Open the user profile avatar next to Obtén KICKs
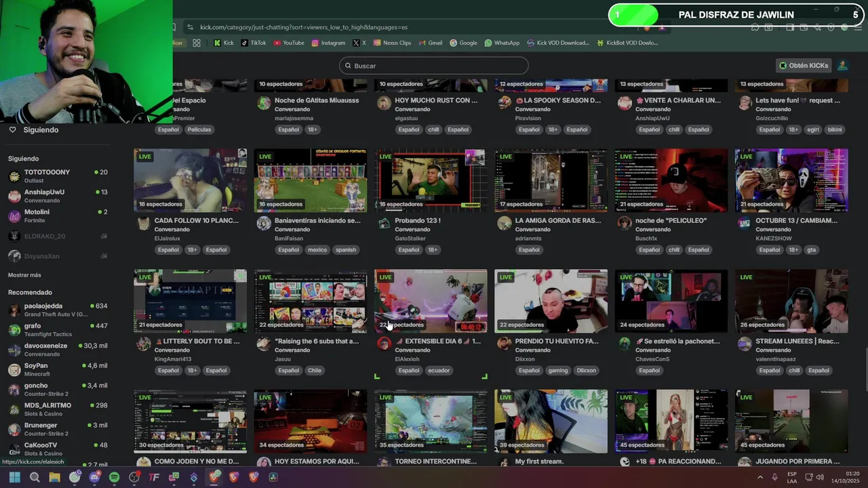The height and width of the screenshot is (488, 868). pos(842,66)
